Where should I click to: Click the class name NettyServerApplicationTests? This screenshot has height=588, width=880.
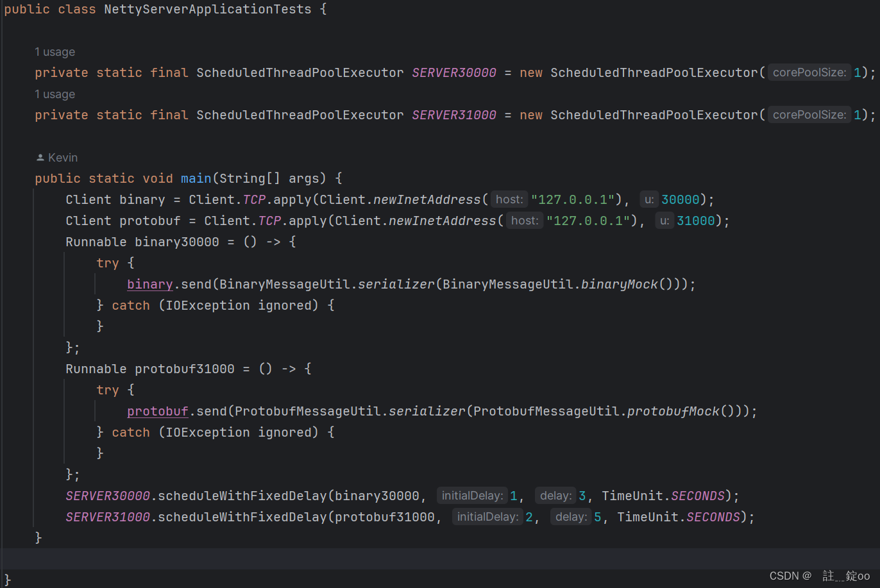click(208, 10)
